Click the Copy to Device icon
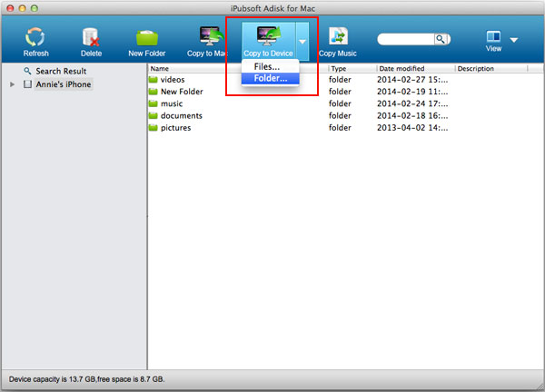 click(268, 36)
